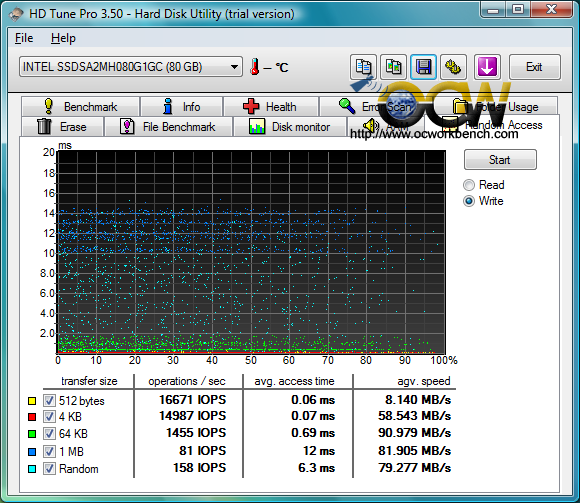Open the Benchmark tab
580x503 pixels.
(81, 107)
